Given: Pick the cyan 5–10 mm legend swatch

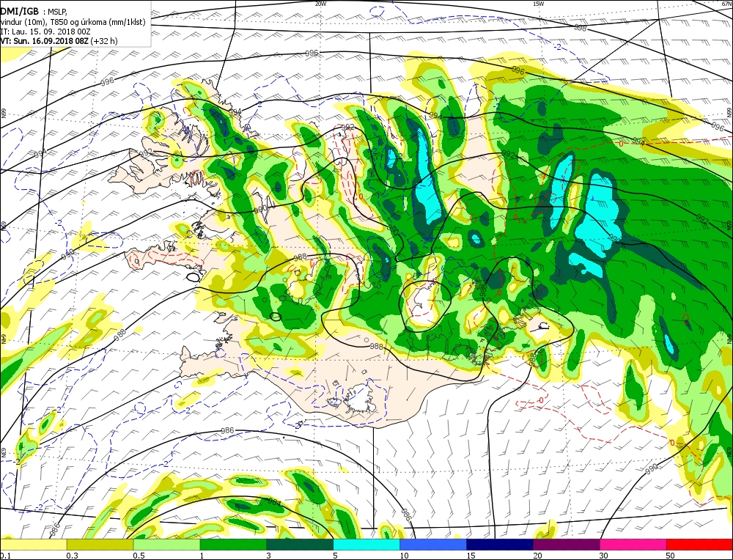Looking at the screenshot, I should click(x=366, y=545).
